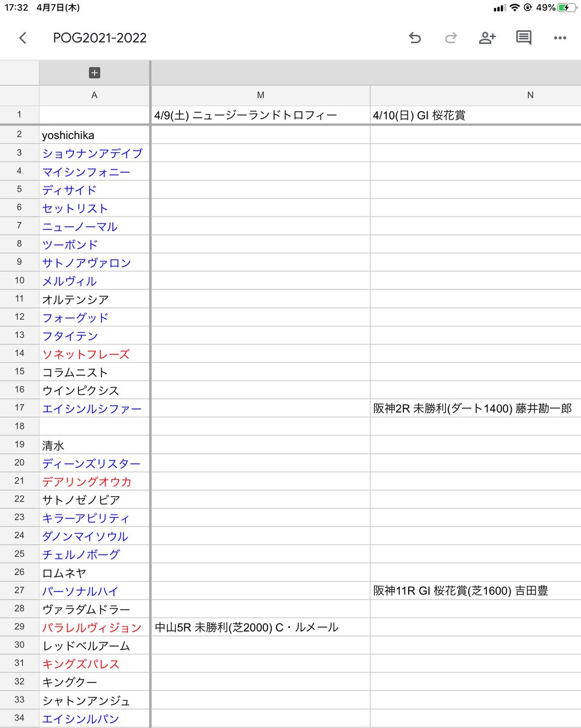Viewport: 581px width, 728px height.
Task: Select cell 'エイシンルシファー'
Action: [x=94, y=408]
